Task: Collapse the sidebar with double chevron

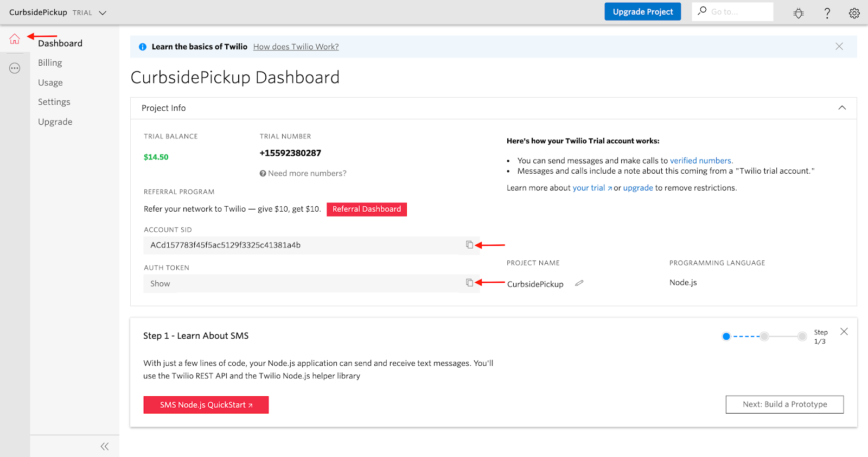Action: coord(105,446)
